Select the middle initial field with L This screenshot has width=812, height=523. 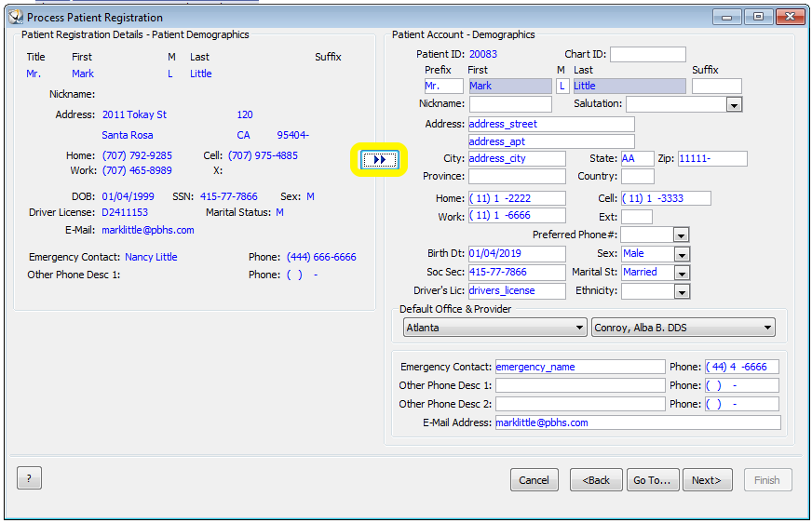pyautogui.click(x=562, y=86)
